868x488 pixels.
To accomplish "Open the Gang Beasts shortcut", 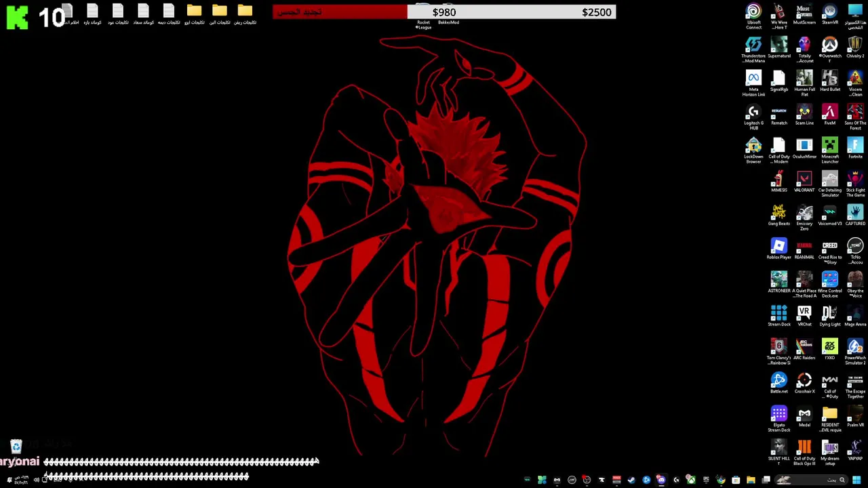I will point(779,216).
